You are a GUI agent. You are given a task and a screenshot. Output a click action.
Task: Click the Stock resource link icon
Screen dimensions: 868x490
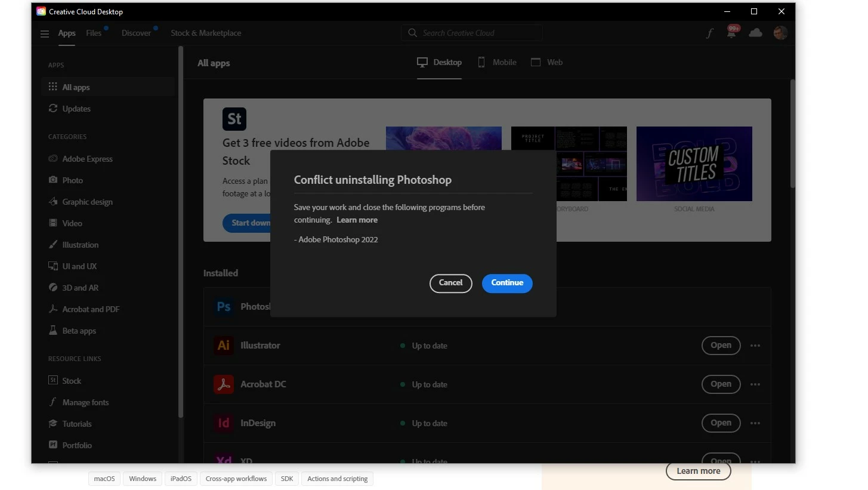click(x=52, y=381)
